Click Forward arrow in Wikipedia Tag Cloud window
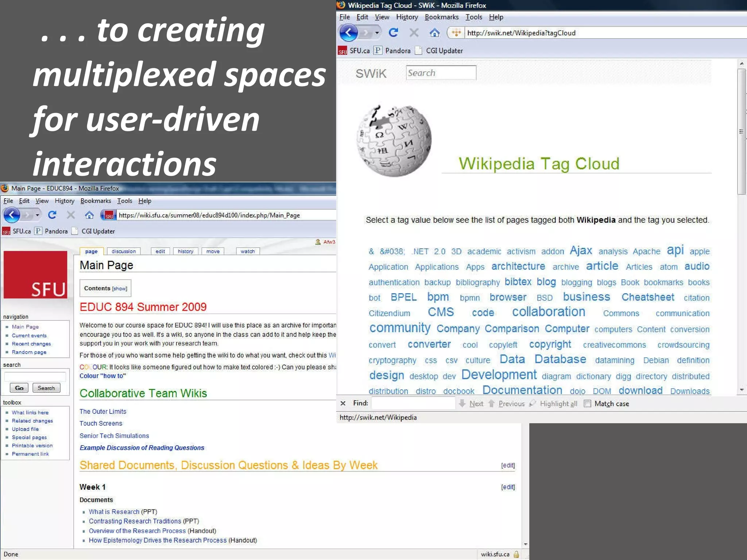 (x=366, y=33)
